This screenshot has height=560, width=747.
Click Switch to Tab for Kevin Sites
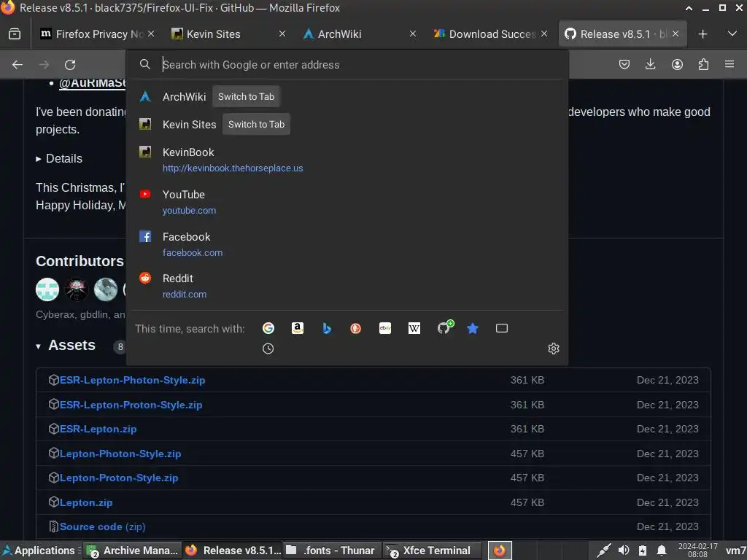click(x=256, y=124)
